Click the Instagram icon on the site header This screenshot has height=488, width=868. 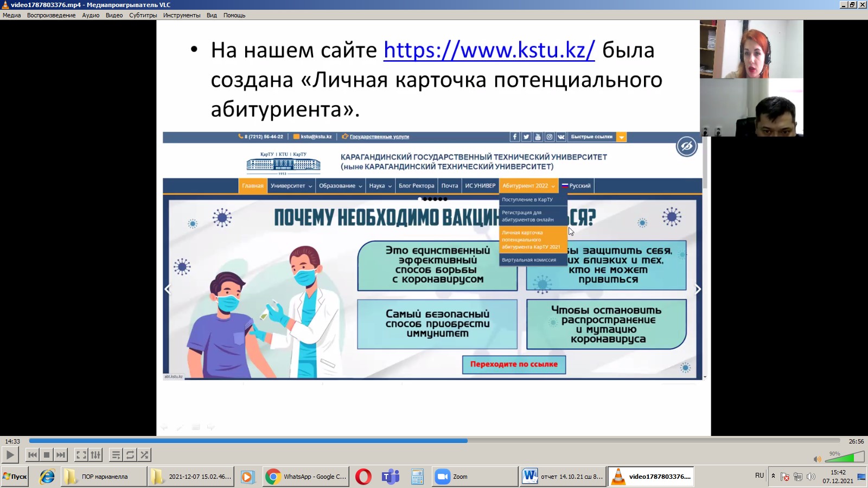pyautogui.click(x=549, y=137)
